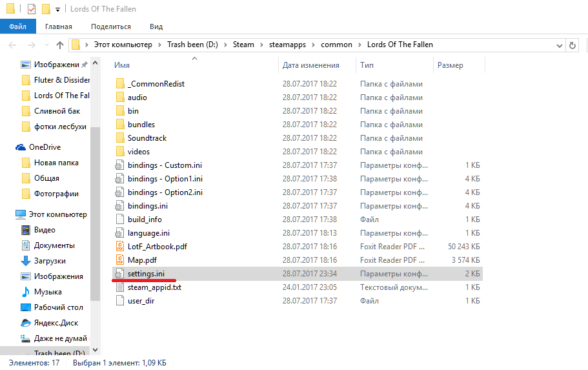
Task: Select the language.ini file
Action: click(x=148, y=233)
